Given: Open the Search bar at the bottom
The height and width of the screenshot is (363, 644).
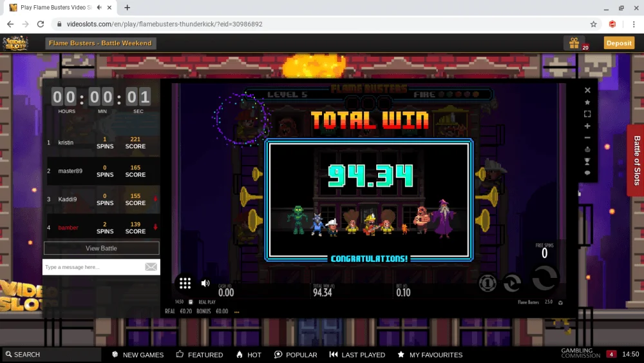Looking at the screenshot, I should coord(50,355).
